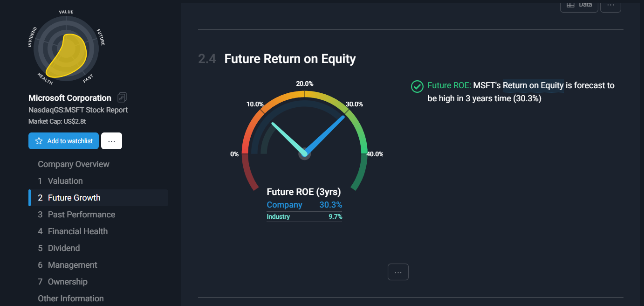Open Other Information in the sidebar

pos(71,299)
